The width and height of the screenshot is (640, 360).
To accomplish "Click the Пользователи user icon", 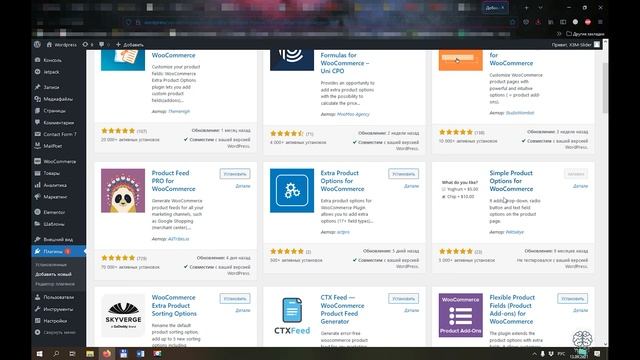I will [x=38, y=297].
